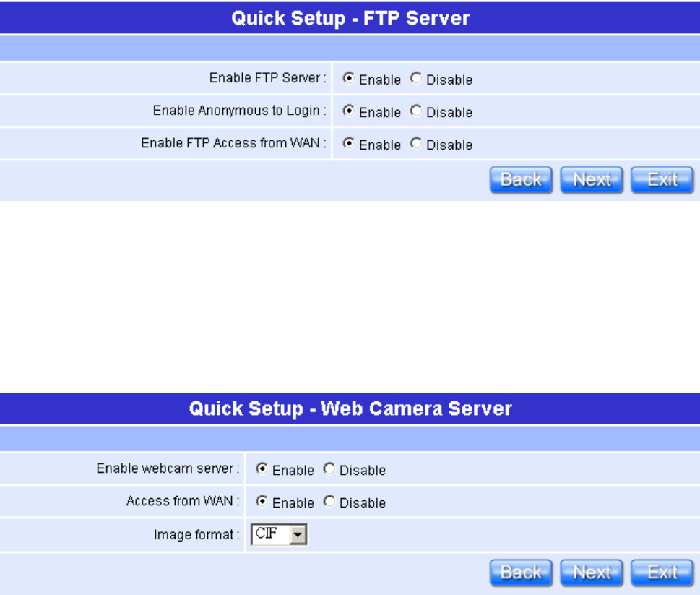Select Enable for FTP Access from WAN
700x595 pixels.
click(x=349, y=143)
